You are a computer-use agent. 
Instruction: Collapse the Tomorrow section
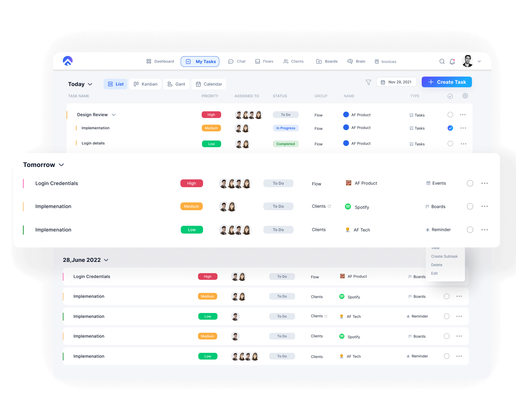click(61, 165)
